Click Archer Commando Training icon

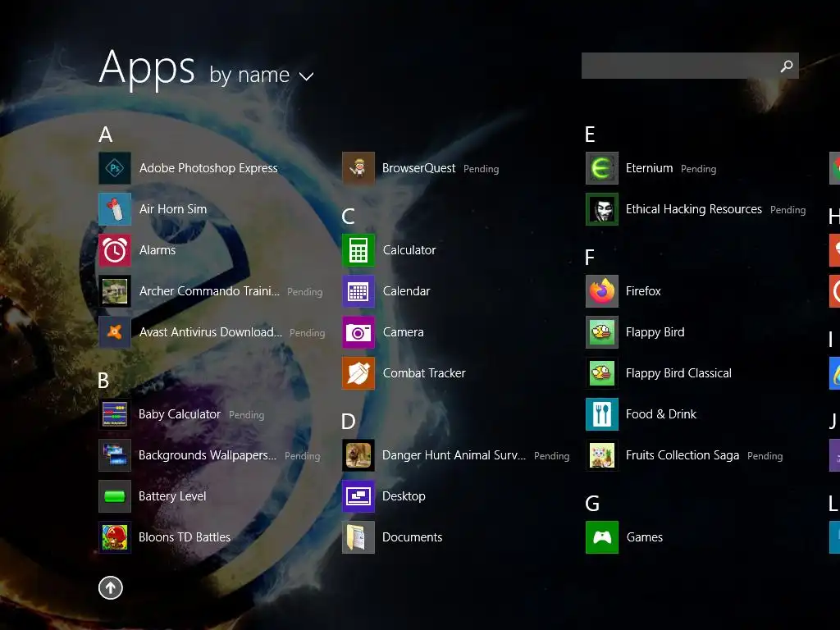[115, 291]
